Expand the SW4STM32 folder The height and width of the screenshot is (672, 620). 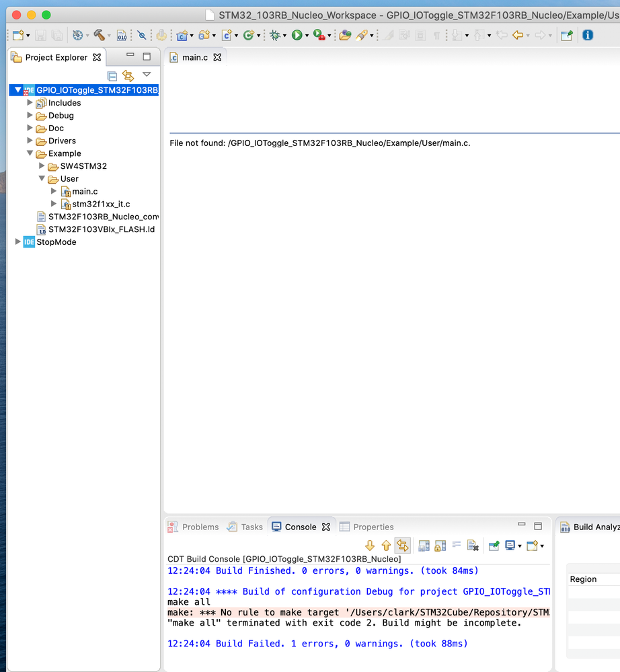point(42,165)
